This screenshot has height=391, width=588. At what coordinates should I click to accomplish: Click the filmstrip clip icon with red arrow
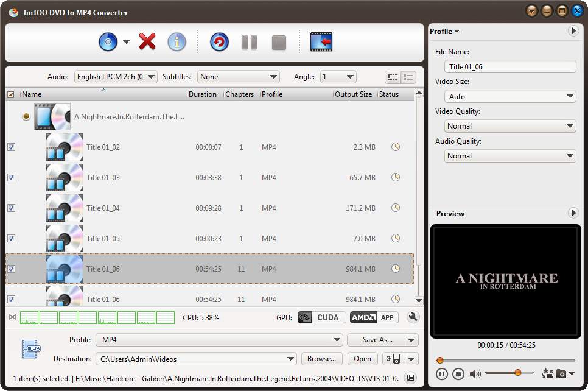pyautogui.click(x=321, y=41)
